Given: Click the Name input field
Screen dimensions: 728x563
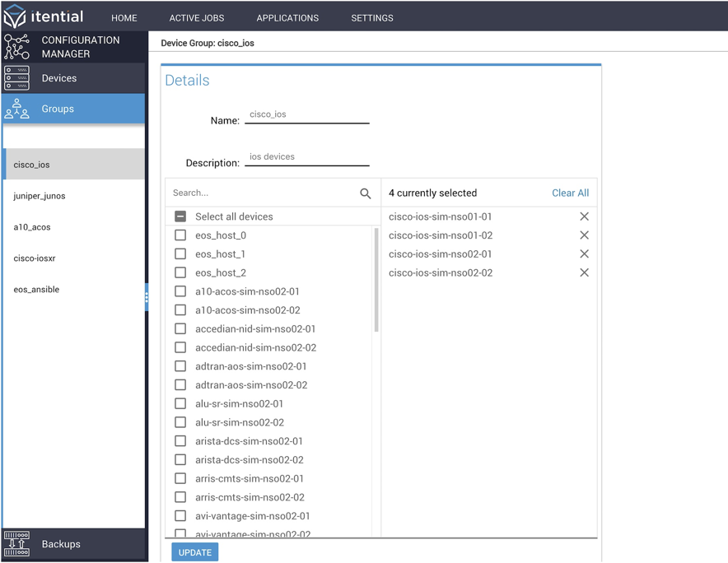Looking at the screenshot, I should [x=306, y=116].
